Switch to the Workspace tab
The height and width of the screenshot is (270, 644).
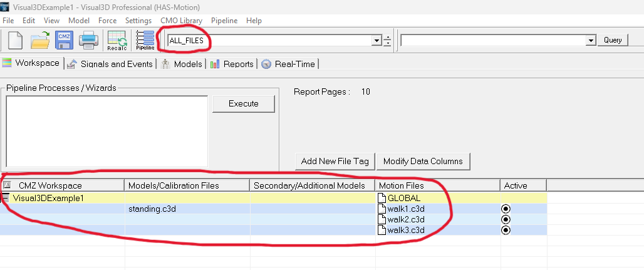coord(31,63)
